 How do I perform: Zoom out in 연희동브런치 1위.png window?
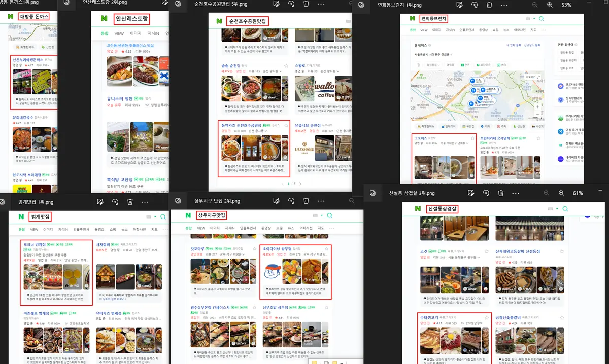pos(535,5)
